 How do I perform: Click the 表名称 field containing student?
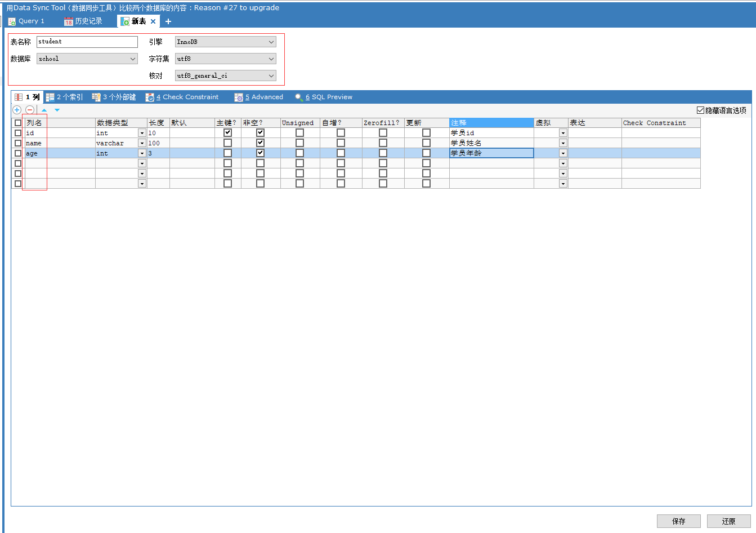(87, 42)
